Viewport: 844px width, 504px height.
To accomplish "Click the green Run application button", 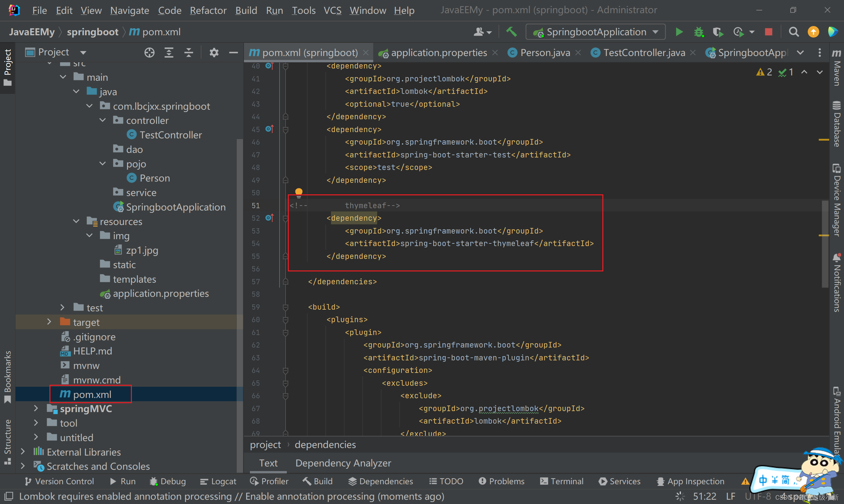I will pyautogui.click(x=679, y=32).
